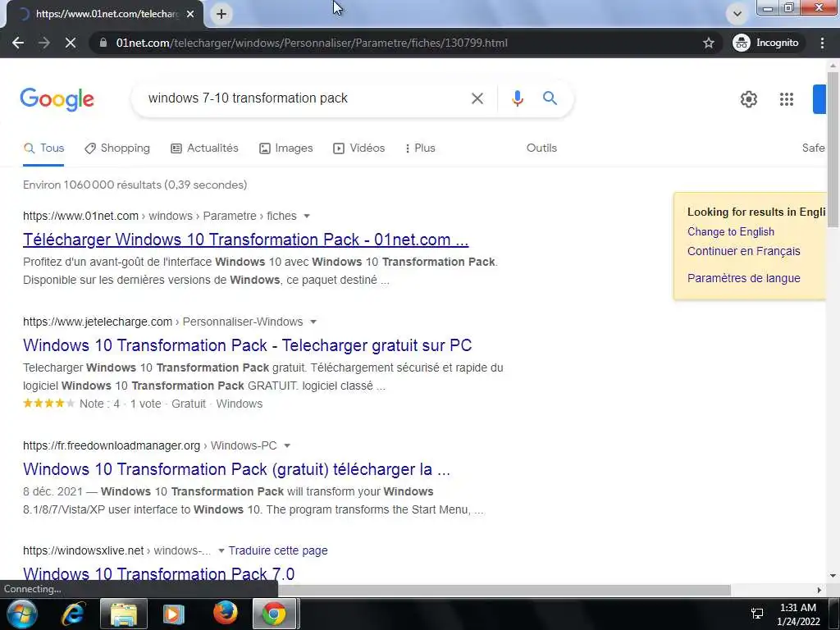
Task: Open Paramètres de langue
Action: click(x=743, y=278)
